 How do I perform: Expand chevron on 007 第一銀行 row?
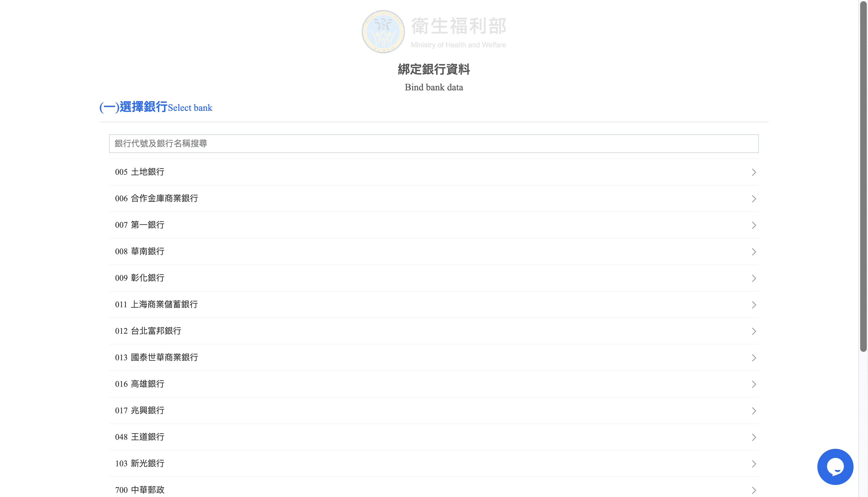[x=753, y=225]
